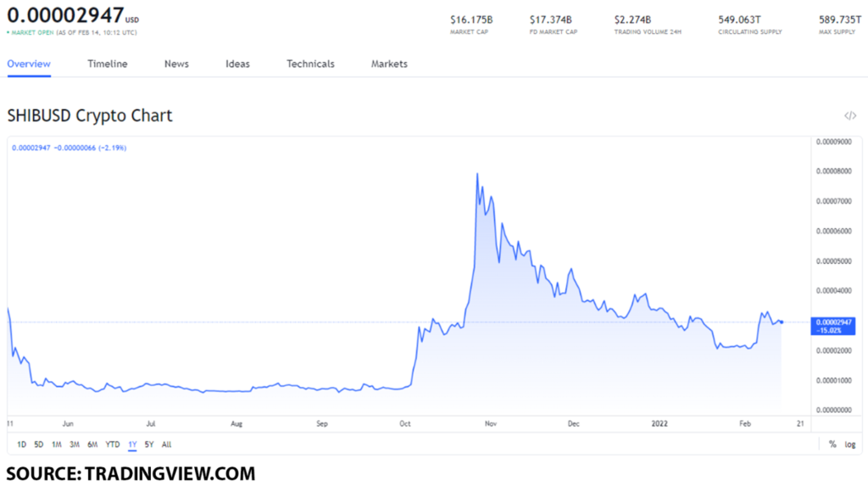Go to the News tab
Image resolution: width=868 pixels, height=486 pixels.
pyautogui.click(x=176, y=64)
